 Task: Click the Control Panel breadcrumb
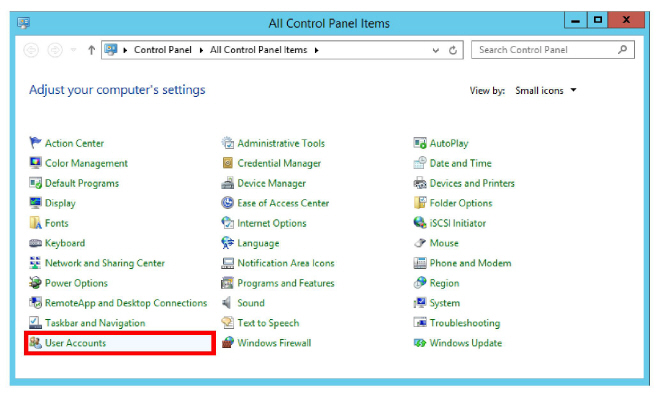point(163,50)
